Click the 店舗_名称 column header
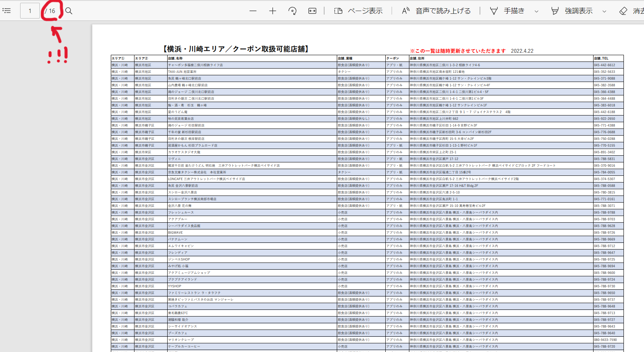This screenshot has height=352, width=644. pyautogui.click(x=175, y=58)
